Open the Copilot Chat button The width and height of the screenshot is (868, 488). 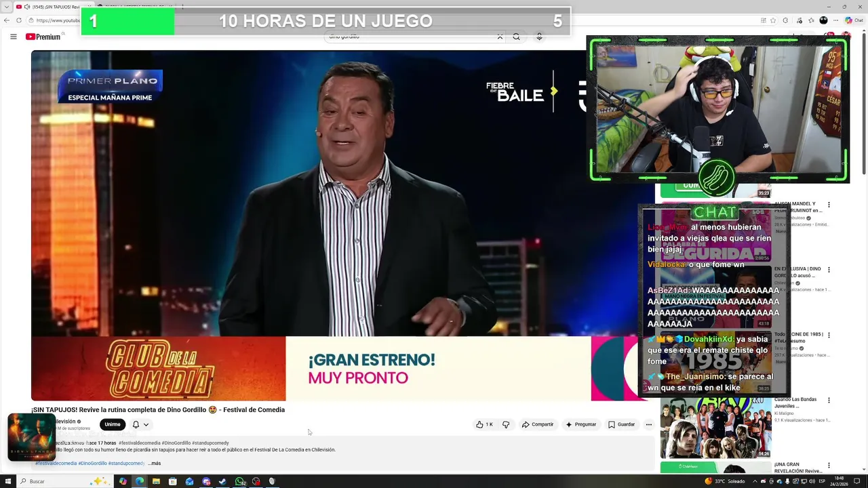click(x=854, y=20)
